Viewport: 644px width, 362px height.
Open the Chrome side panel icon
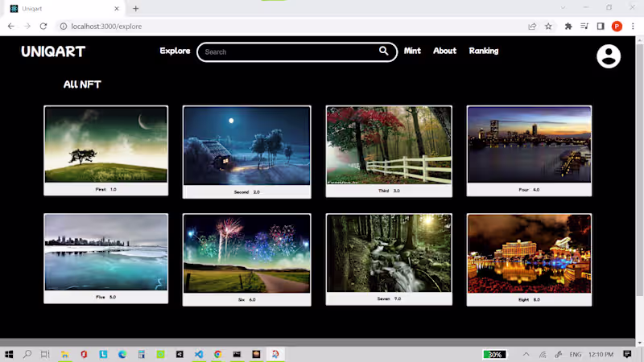pos(601,27)
